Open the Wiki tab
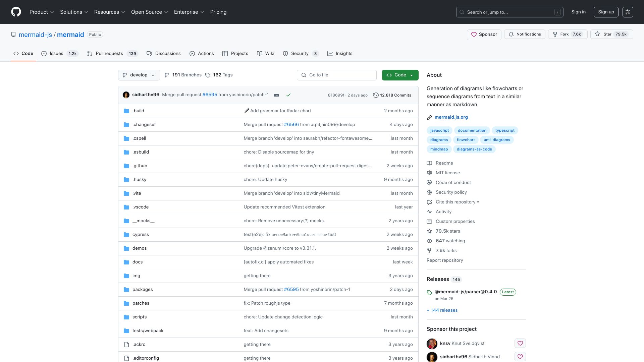 pyautogui.click(x=266, y=54)
